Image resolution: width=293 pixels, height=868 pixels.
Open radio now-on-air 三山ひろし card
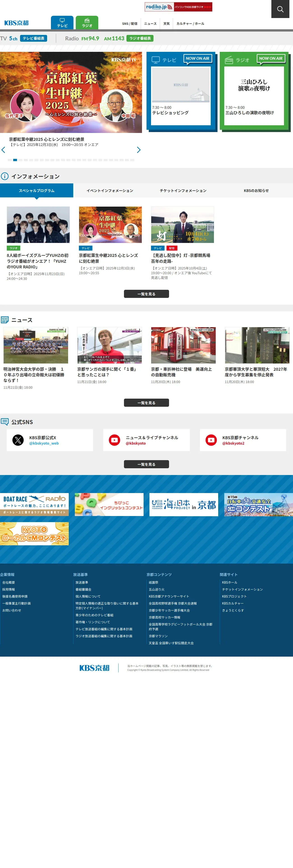[254, 96]
